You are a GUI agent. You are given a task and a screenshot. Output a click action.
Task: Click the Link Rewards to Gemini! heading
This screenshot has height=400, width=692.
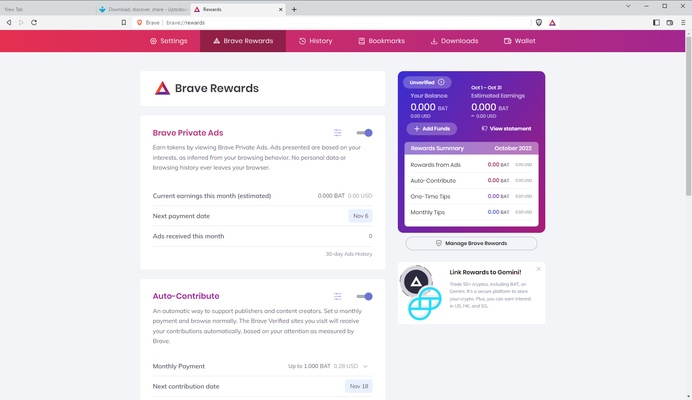(x=485, y=272)
